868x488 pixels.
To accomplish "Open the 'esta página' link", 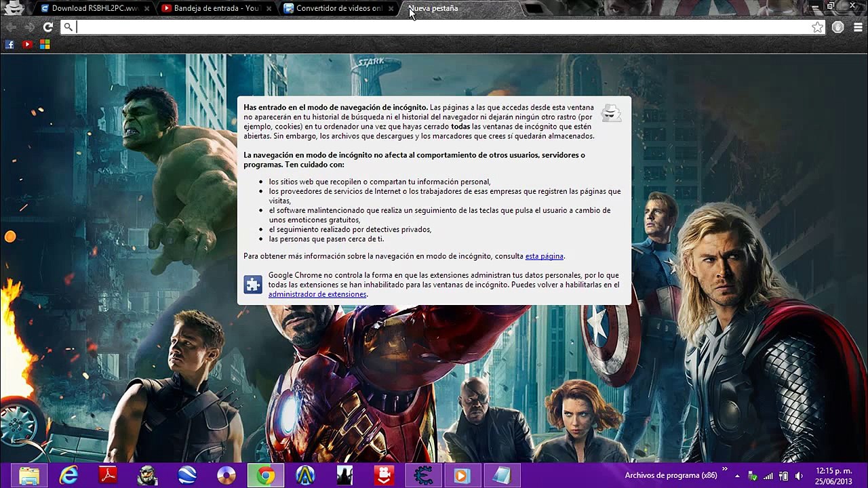I will point(544,256).
